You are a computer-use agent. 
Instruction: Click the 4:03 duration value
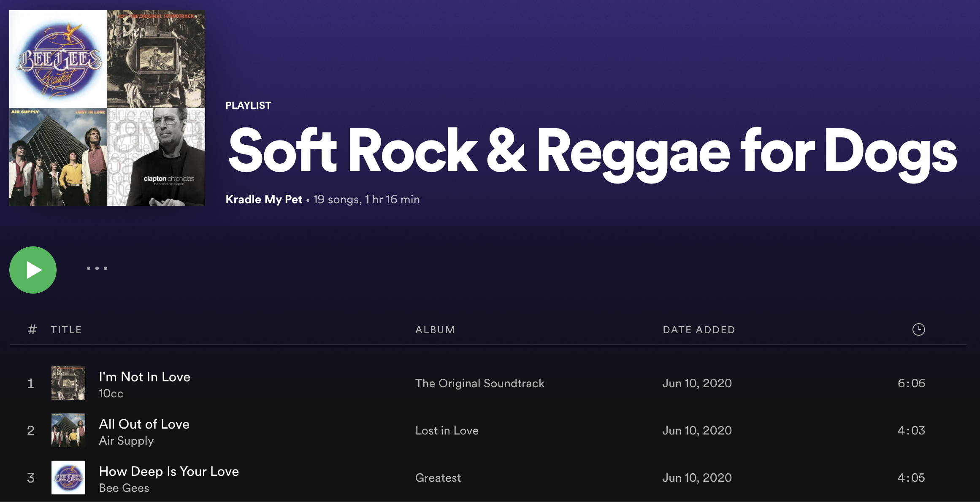911,430
